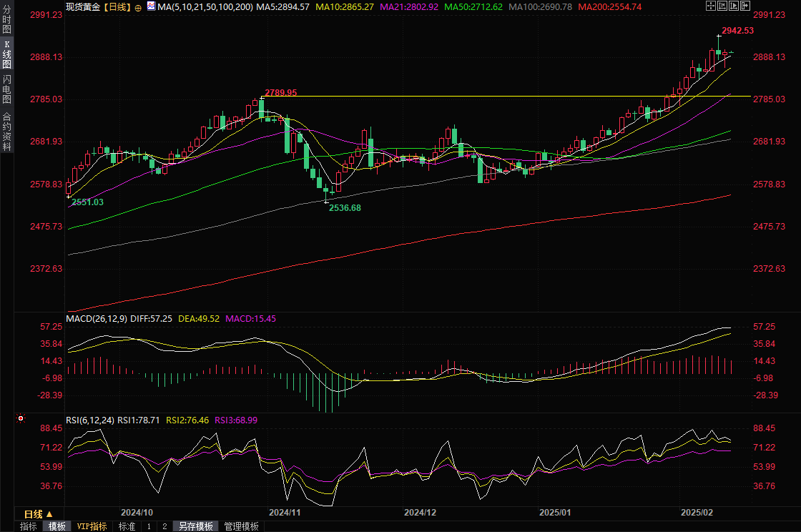Expand the 日线 period selector arrow
Screen dimensions: 801x532
click(x=49, y=514)
